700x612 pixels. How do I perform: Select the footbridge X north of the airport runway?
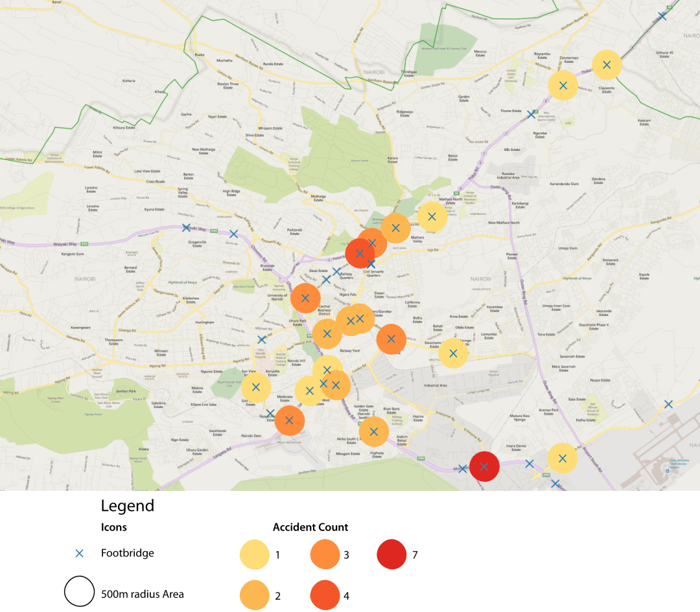click(x=668, y=404)
